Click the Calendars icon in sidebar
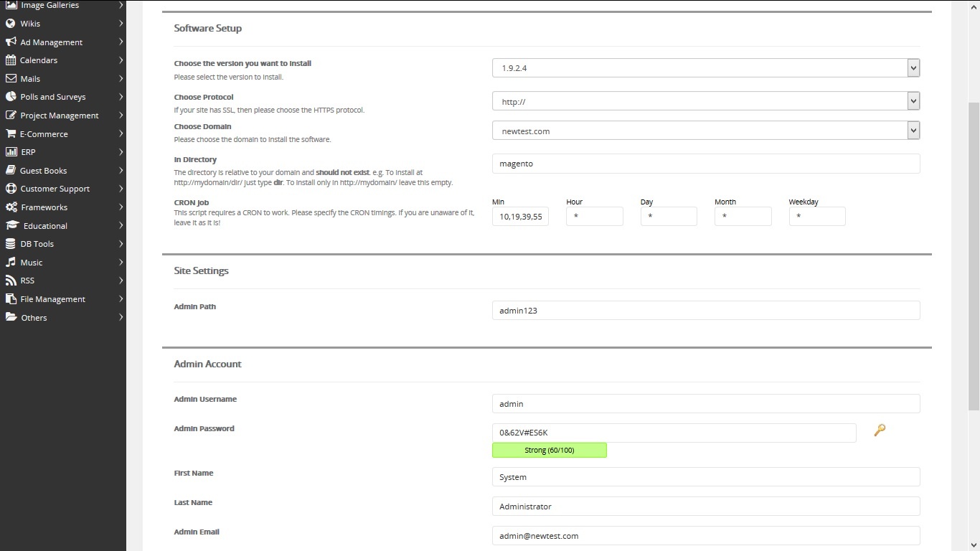Screen dimensions: 980x551 [11, 60]
